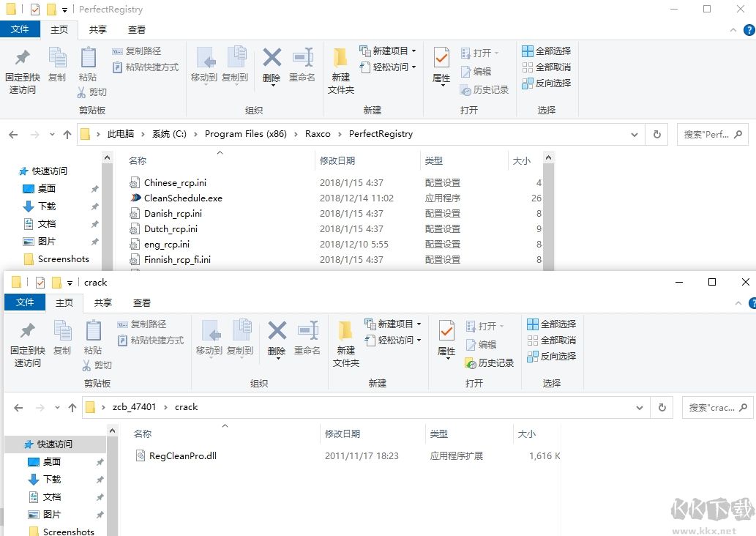
Task: Refresh the PerfectRegistry folder view
Action: [656, 135]
